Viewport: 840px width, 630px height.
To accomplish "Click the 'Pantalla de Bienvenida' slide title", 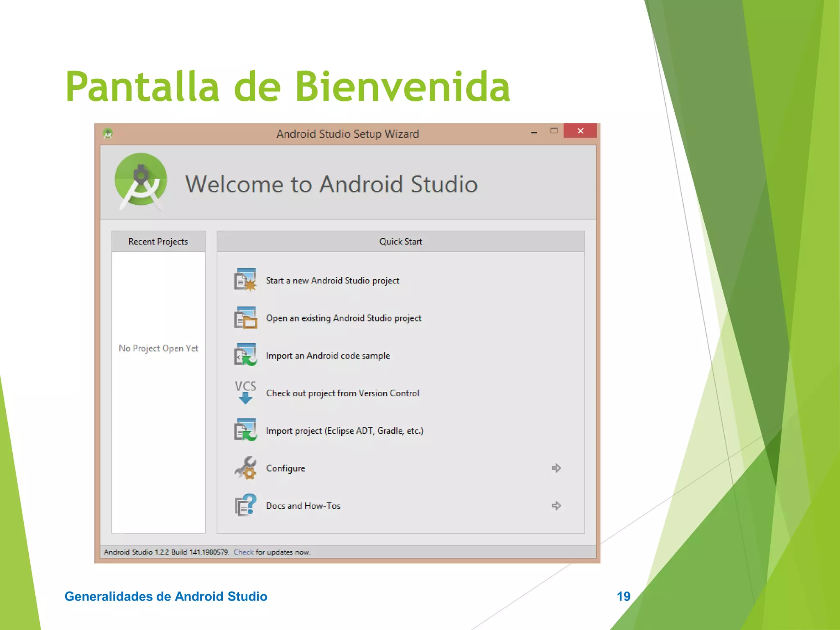I will 288,86.
